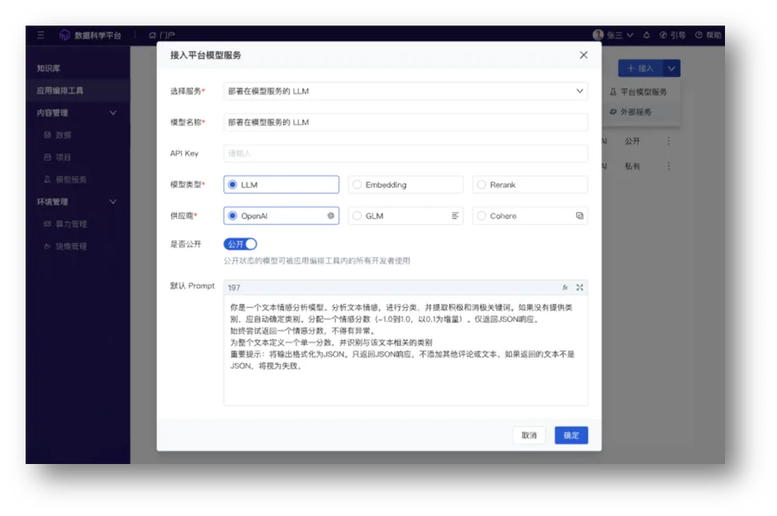
Task: Open 应用编排工具 in the sidebar
Action: coord(78,91)
